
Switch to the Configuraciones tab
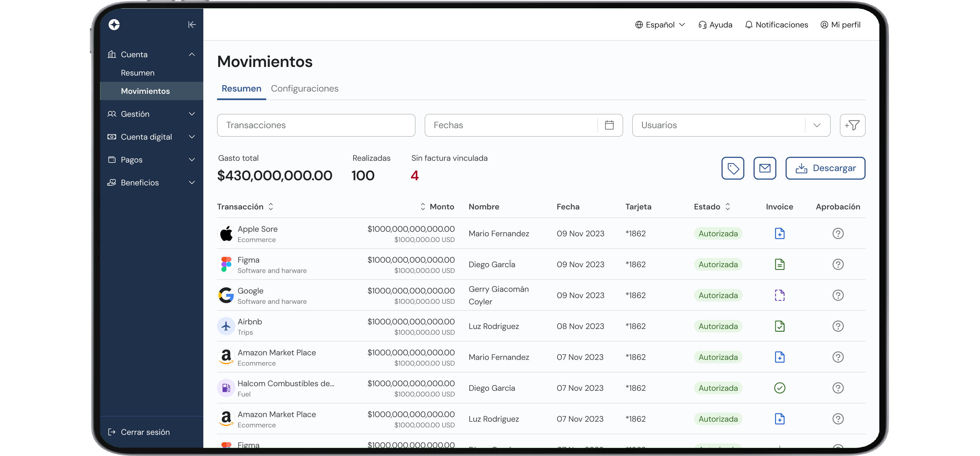304,89
